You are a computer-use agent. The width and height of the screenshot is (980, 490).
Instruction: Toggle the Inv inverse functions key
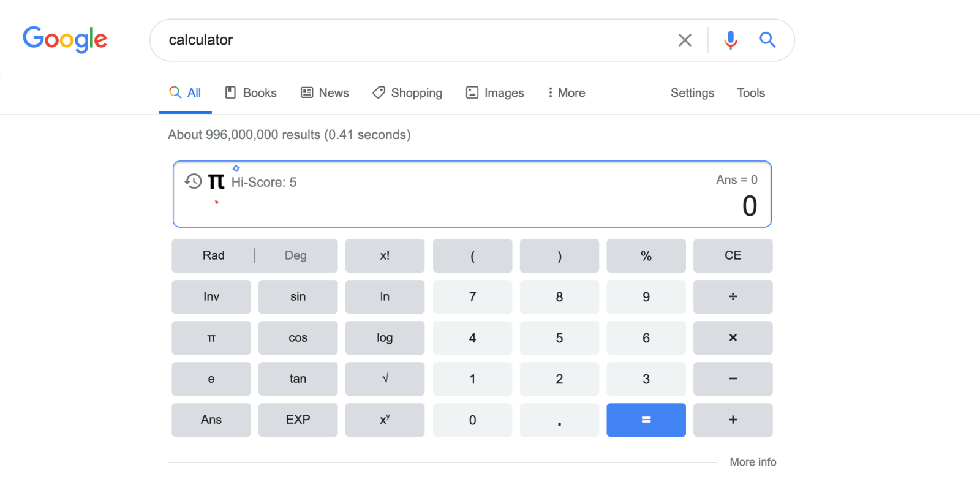tap(211, 296)
